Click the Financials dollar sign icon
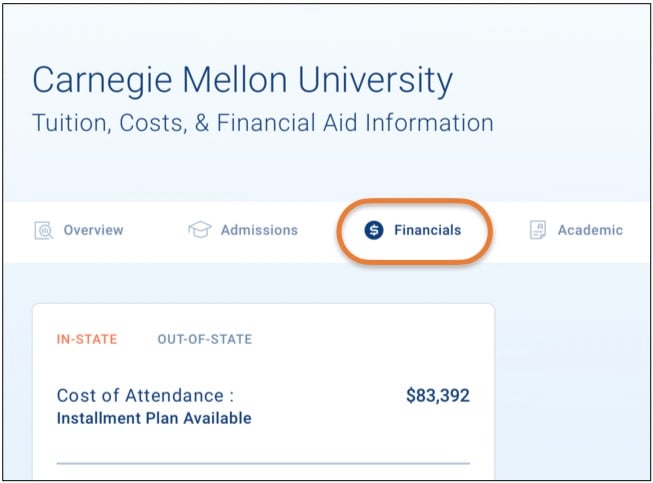Image resolution: width=653 pixels, height=483 pixels. 374,230
